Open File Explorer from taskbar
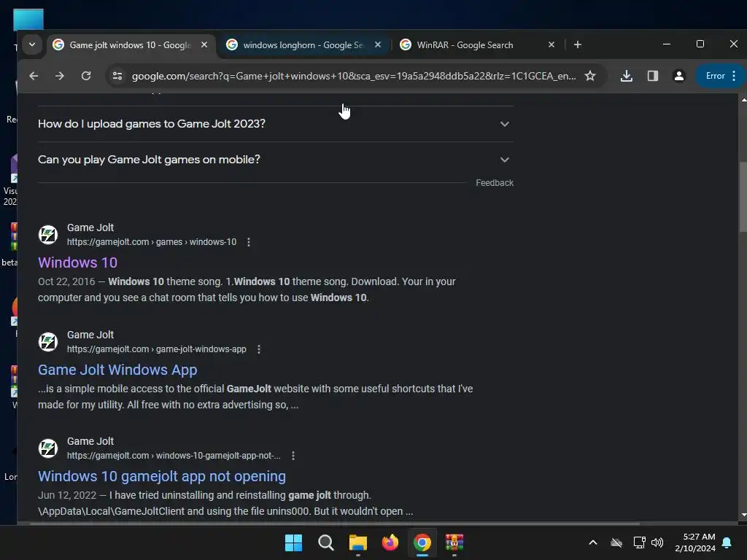This screenshot has height=560, width=747. click(x=357, y=542)
